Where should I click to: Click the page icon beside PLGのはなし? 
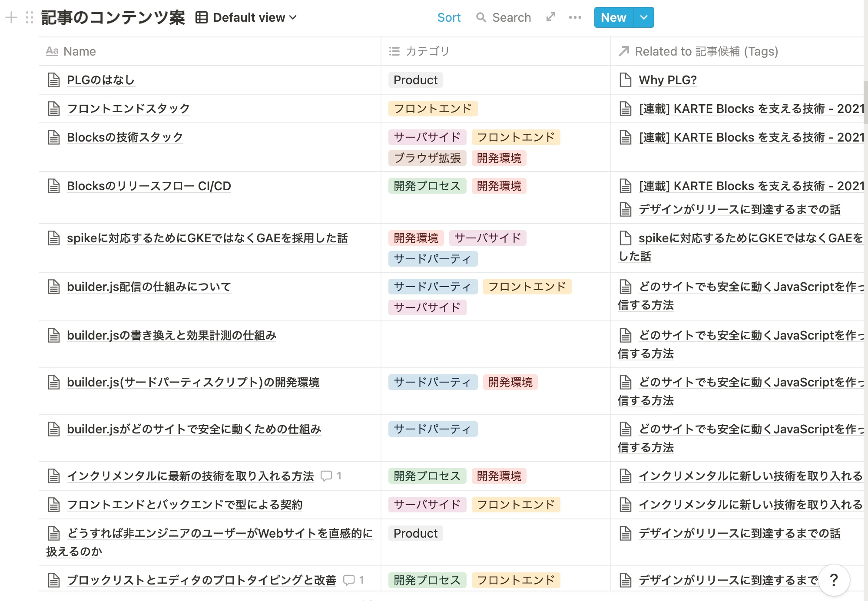[53, 80]
